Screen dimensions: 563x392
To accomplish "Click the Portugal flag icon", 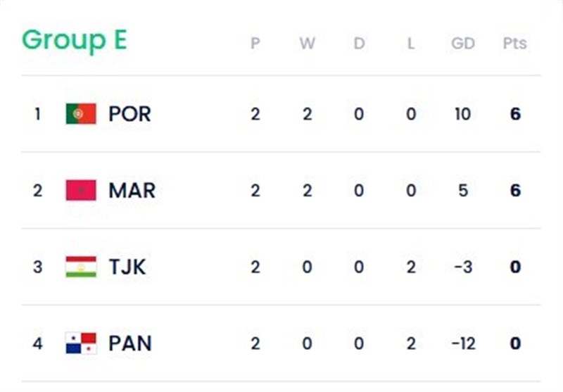I will point(81,114).
